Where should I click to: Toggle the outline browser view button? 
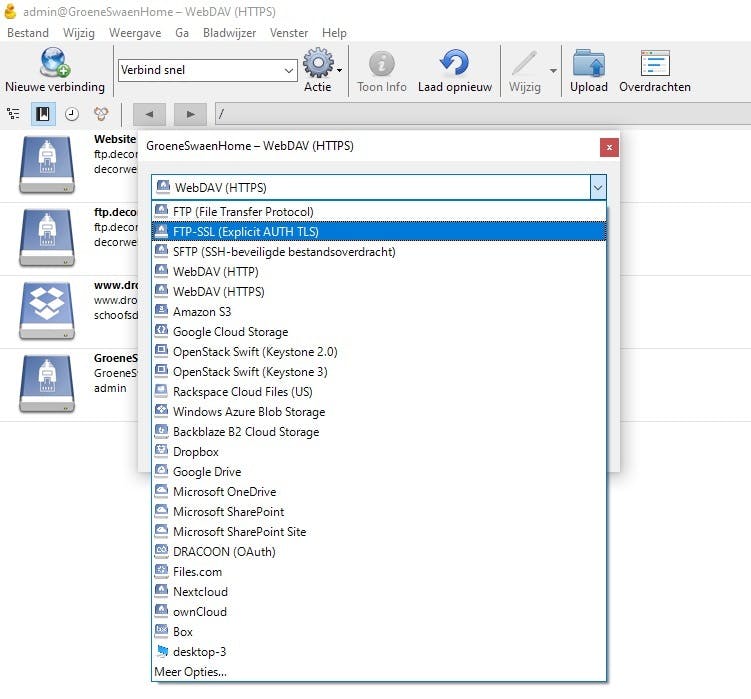pyautogui.click(x=13, y=114)
